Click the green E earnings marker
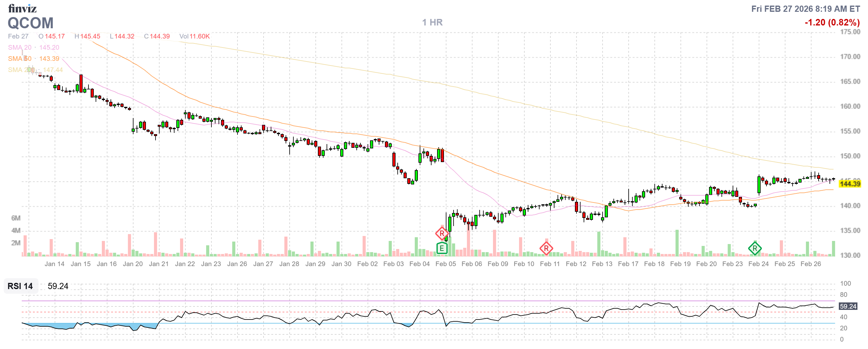This screenshot has width=868, height=349. 441,248
